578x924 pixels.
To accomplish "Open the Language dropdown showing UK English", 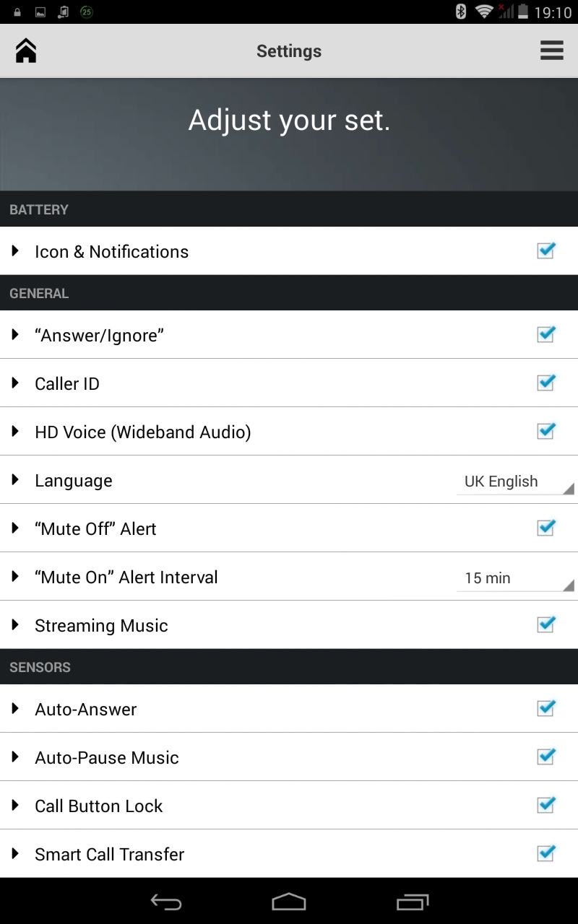I will pos(516,481).
